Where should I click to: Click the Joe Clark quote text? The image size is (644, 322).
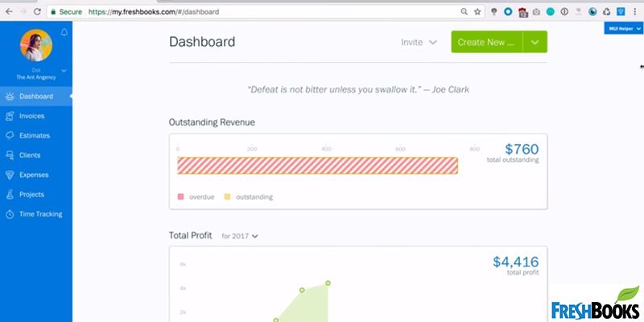click(x=358, y=89)
